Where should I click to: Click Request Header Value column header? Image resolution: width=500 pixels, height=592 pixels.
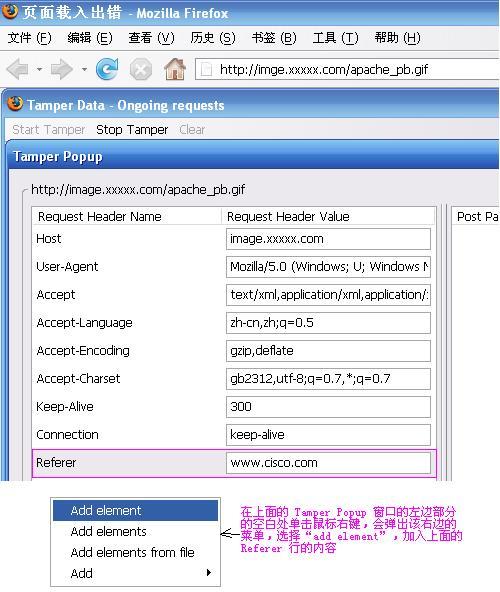328,216
